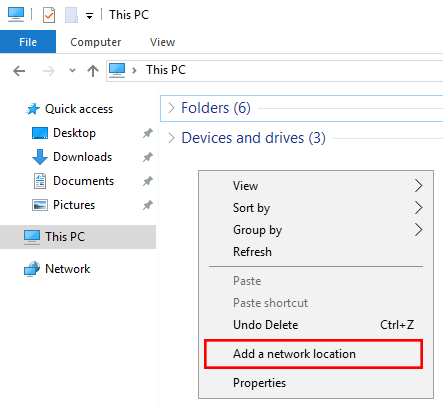Image resolution: width=443 pixels, height=409 pixels.
Task: Click the This PC icon in address bar
Action: [x=117, y=70]
